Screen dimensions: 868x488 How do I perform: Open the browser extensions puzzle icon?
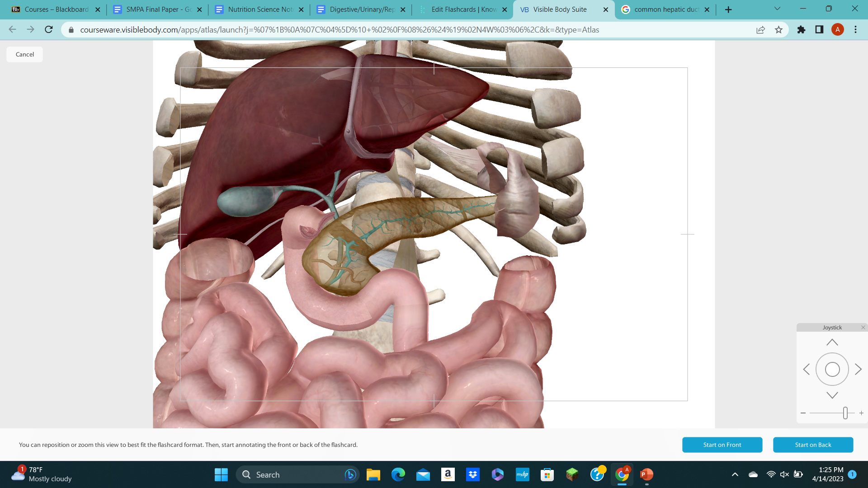[x=801, y=29]
